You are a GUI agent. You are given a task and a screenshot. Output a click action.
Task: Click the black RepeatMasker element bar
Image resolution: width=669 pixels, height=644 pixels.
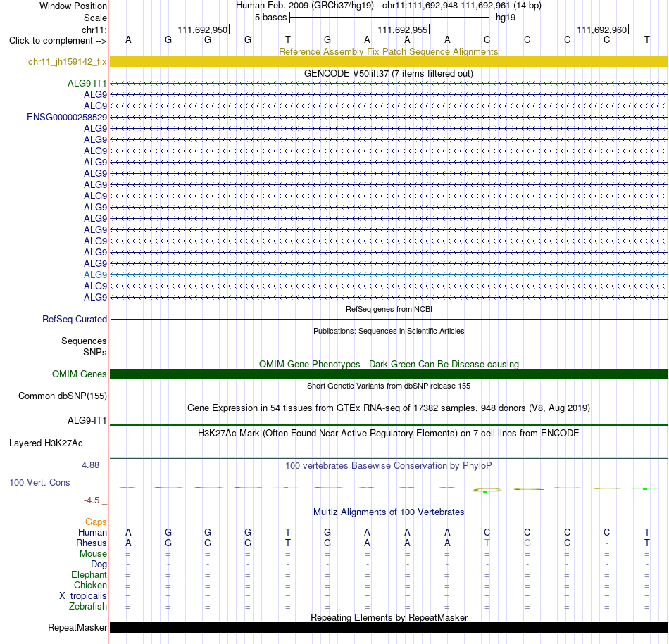tap(389, 627)
